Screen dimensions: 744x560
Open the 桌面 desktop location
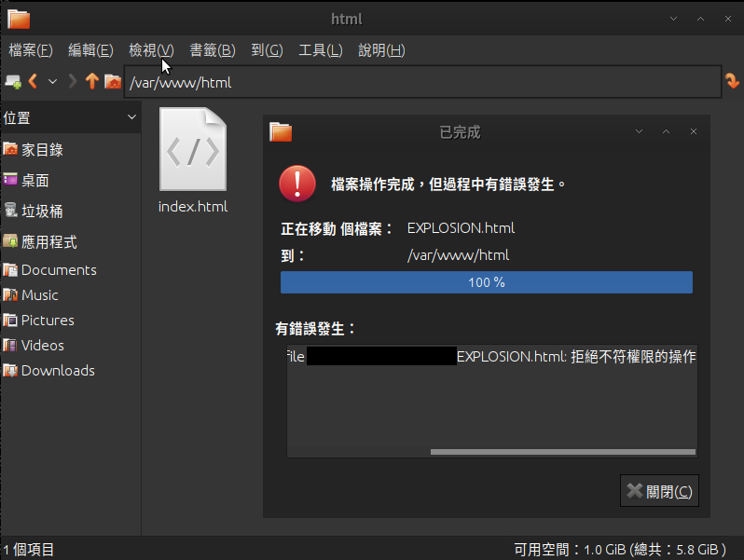[x=34, y=181]
